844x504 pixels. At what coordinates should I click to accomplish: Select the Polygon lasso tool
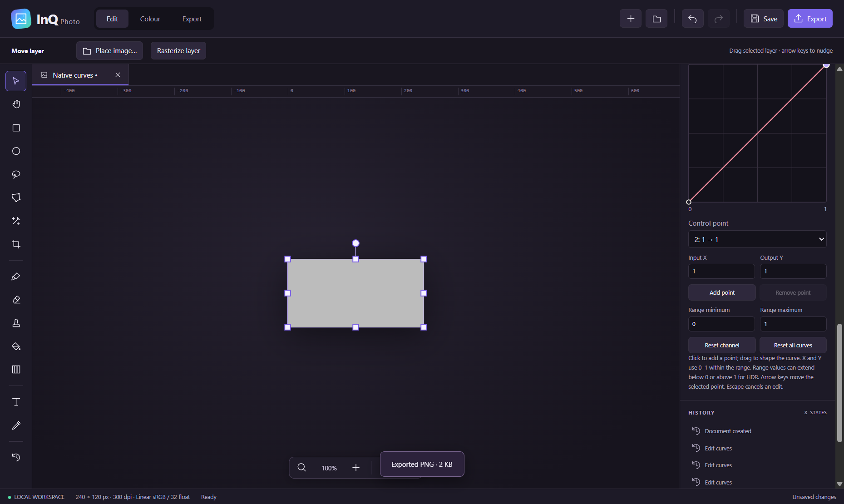[16, 198]
